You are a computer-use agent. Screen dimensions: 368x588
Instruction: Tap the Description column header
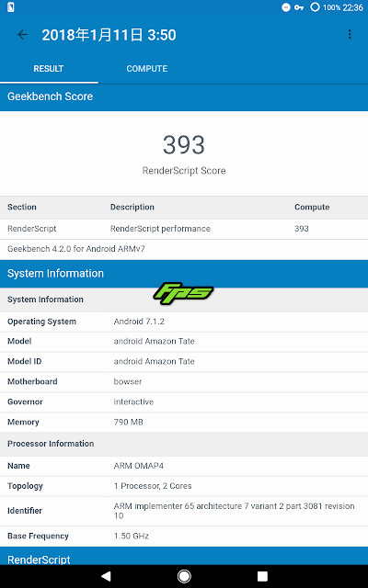(x=132, y=207)
